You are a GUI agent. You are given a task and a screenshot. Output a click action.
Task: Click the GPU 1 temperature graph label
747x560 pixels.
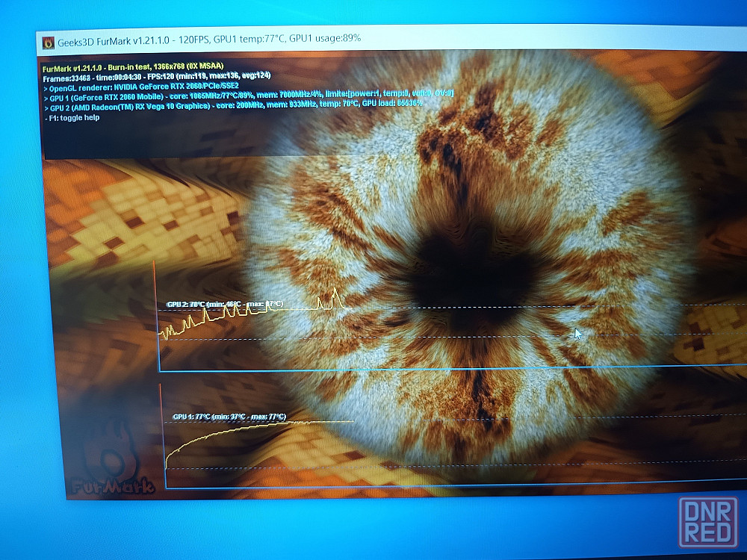pos(229,417)
